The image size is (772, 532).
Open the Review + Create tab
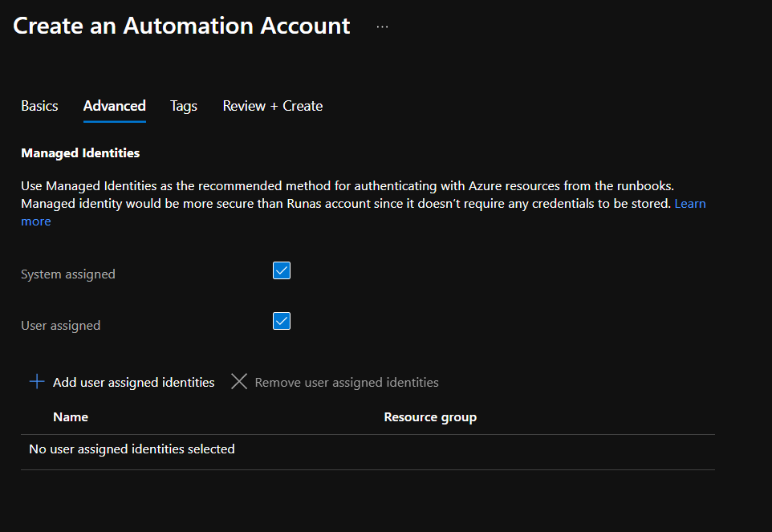click(x=273, y=106)
